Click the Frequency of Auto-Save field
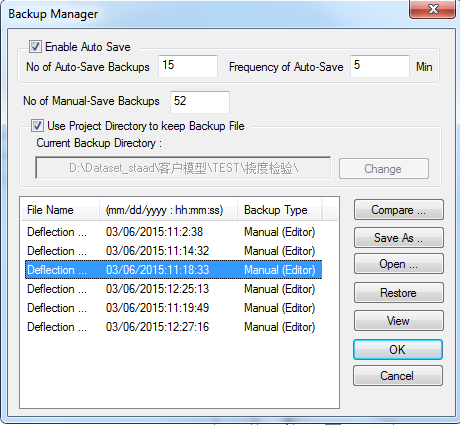This screenshot has width=460, height=425. coord(380,66)
